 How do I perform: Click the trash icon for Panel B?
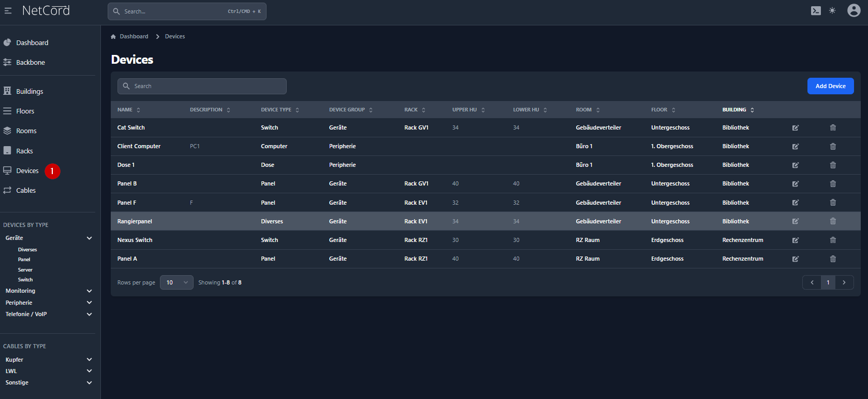[833, 184]
